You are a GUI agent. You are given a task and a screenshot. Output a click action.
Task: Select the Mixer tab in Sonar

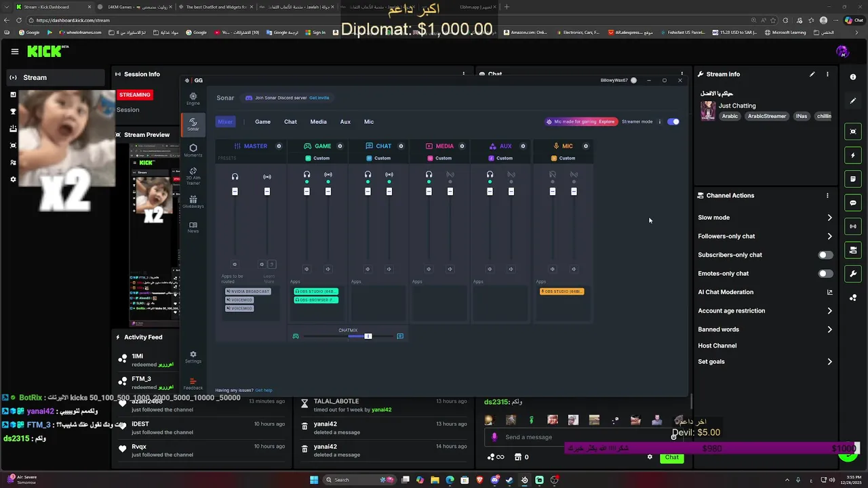click(x=225, y=122)
